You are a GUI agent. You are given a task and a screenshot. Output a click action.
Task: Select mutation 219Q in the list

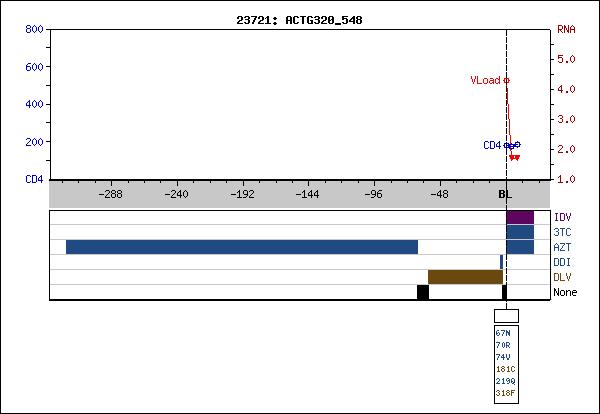(505, 381)
